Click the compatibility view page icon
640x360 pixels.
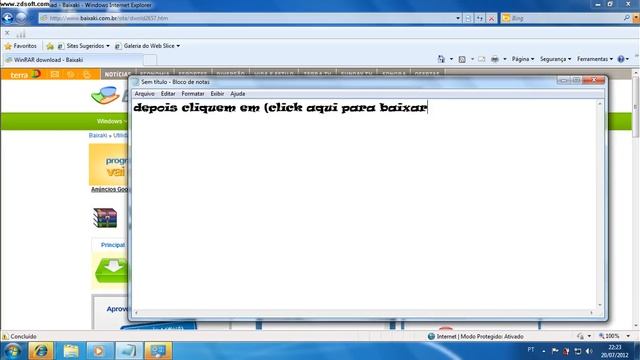[468, 18]
